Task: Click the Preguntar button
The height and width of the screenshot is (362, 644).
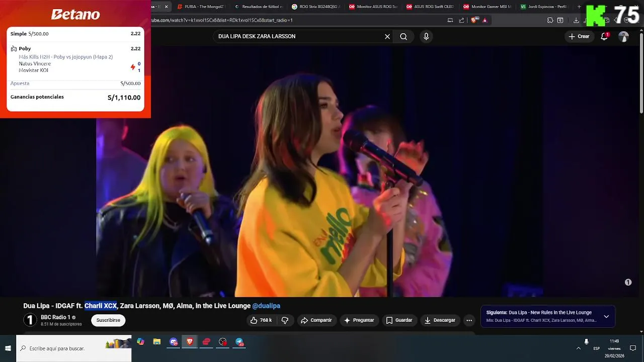Action: pyautogui.click(x=359, y=320)
